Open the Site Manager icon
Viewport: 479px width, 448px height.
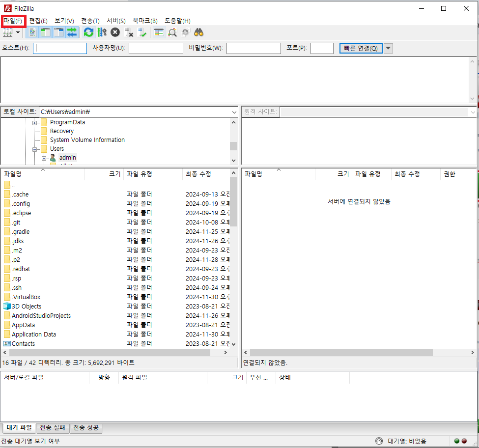click(x=8, y=32)
